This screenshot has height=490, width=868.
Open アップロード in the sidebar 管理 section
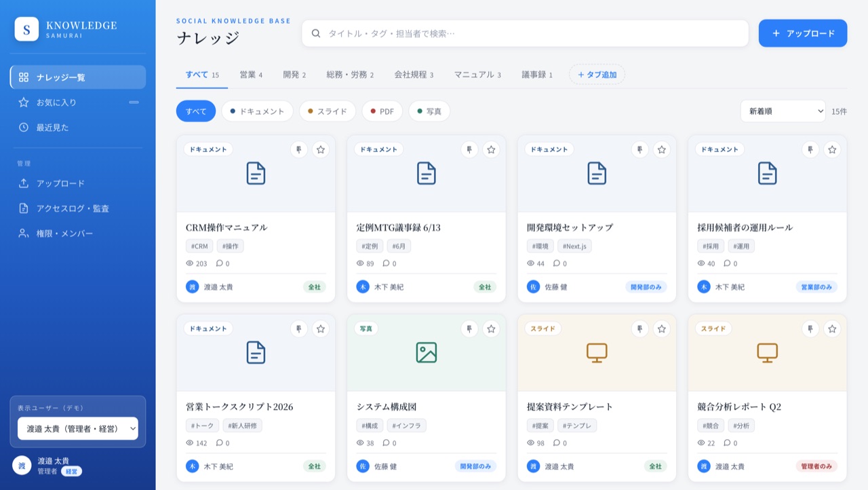[78, 183]
